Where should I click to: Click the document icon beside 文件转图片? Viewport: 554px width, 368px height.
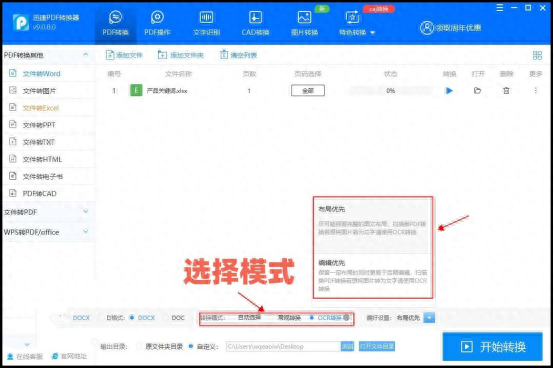pyautogui.click(x=13, y=90)
